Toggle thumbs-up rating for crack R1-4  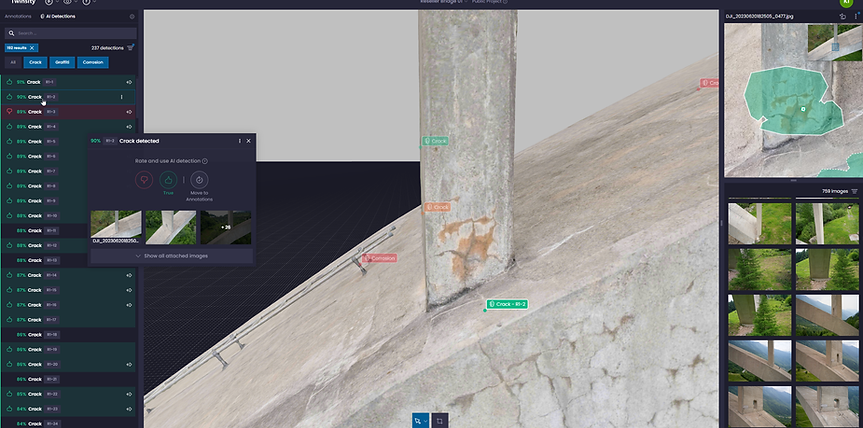(x=9, y=127)
